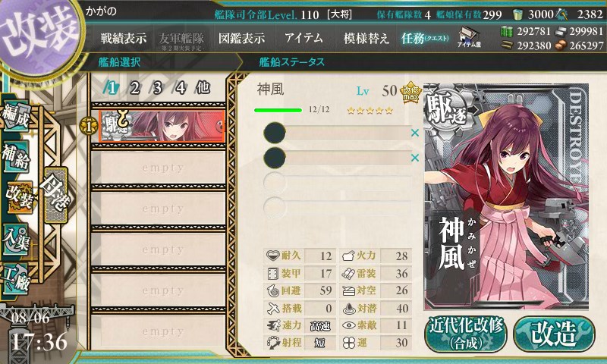The width and height of the screenshot is (607, 364).
Task: Select the 神風 ship banner in slot 1
Action: click(162, 126)
